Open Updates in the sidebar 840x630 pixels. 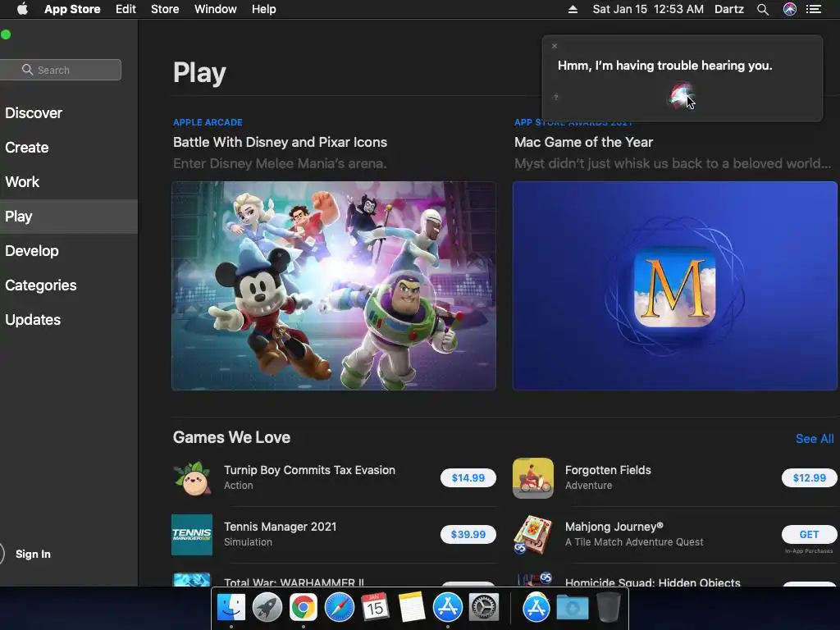tap(33, 320)
